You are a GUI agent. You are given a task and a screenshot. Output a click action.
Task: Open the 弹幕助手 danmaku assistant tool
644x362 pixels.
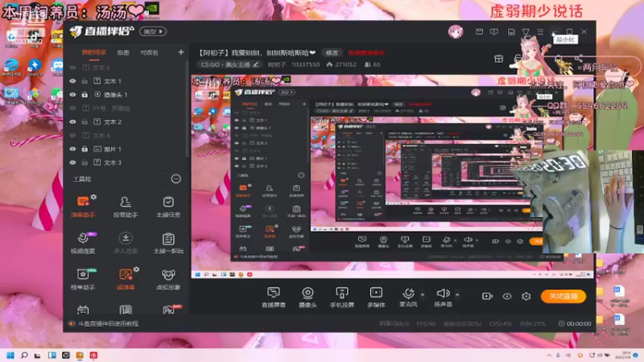point(83,207)
